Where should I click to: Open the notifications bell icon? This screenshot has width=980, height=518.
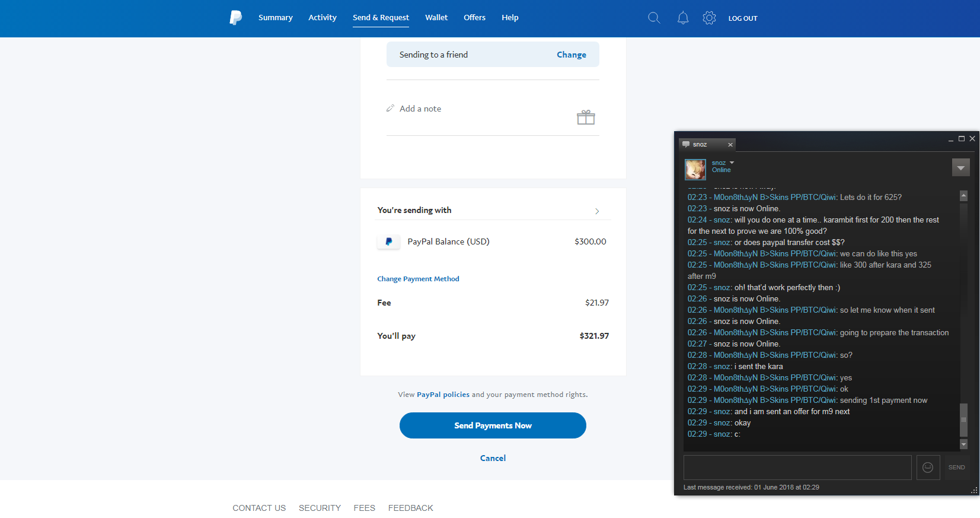[x=683, y=18]
